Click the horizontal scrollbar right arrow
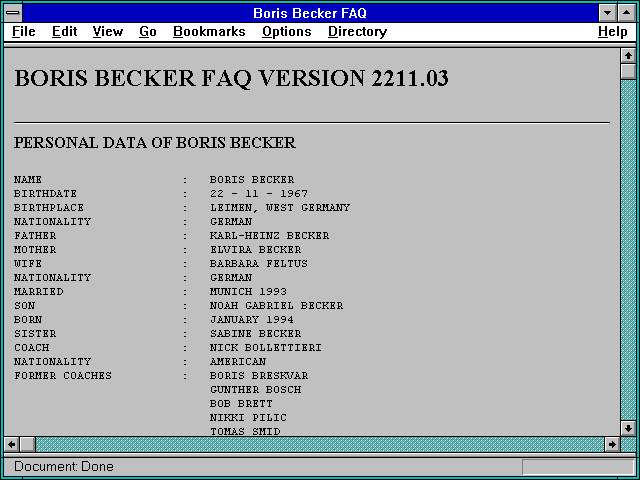 612,444
